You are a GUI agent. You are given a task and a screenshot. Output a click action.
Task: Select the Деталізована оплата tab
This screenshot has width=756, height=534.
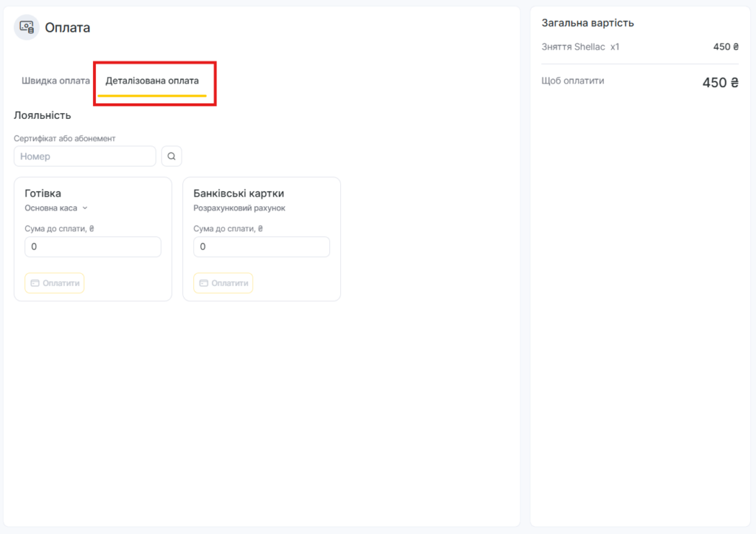tap(152, 81)
